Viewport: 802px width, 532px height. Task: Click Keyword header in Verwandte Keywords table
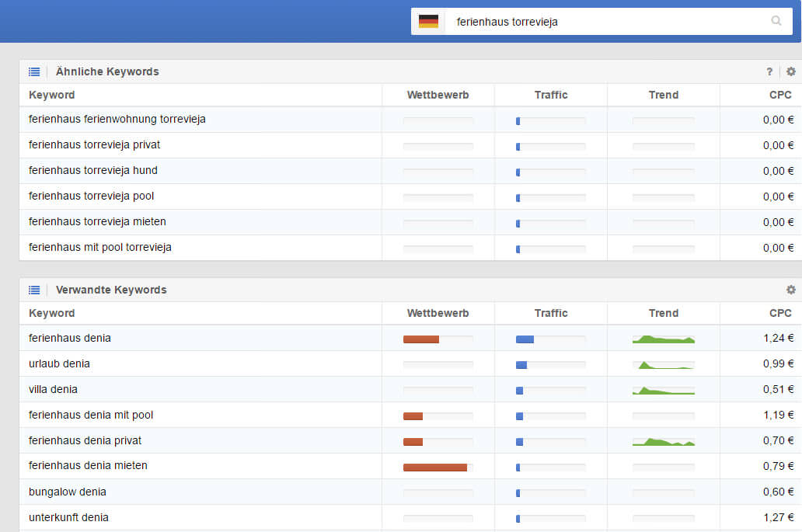point(51,313)
